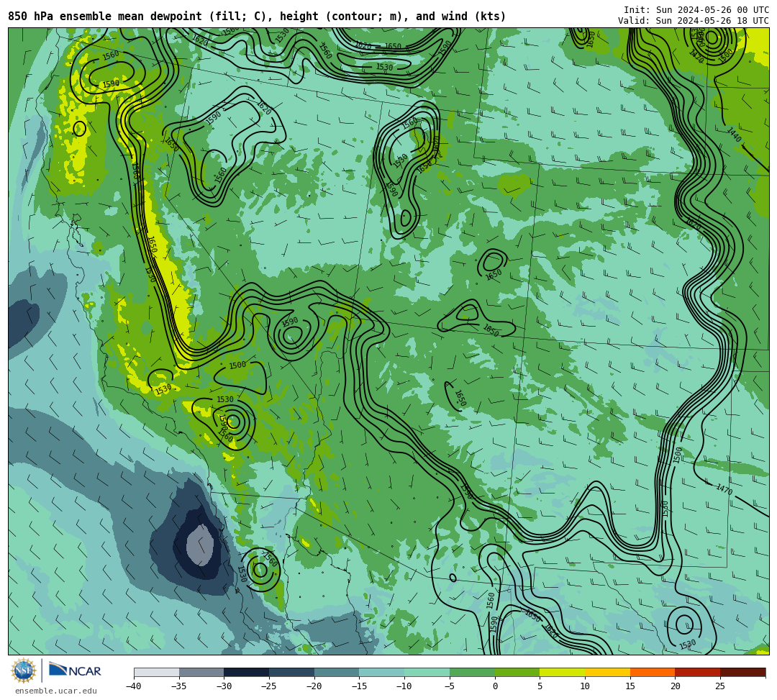
Task: Click the 20 colorbar tick label
Action: (x=676, y=686)
